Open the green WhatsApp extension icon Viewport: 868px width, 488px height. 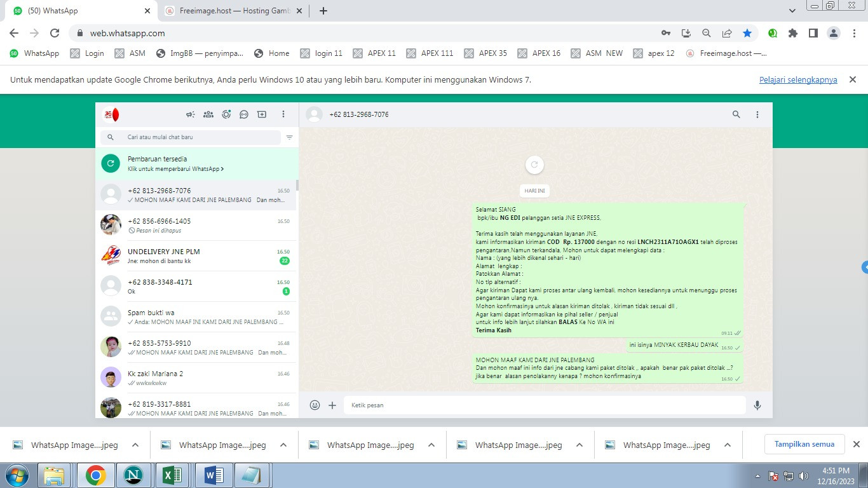(773, 33)
